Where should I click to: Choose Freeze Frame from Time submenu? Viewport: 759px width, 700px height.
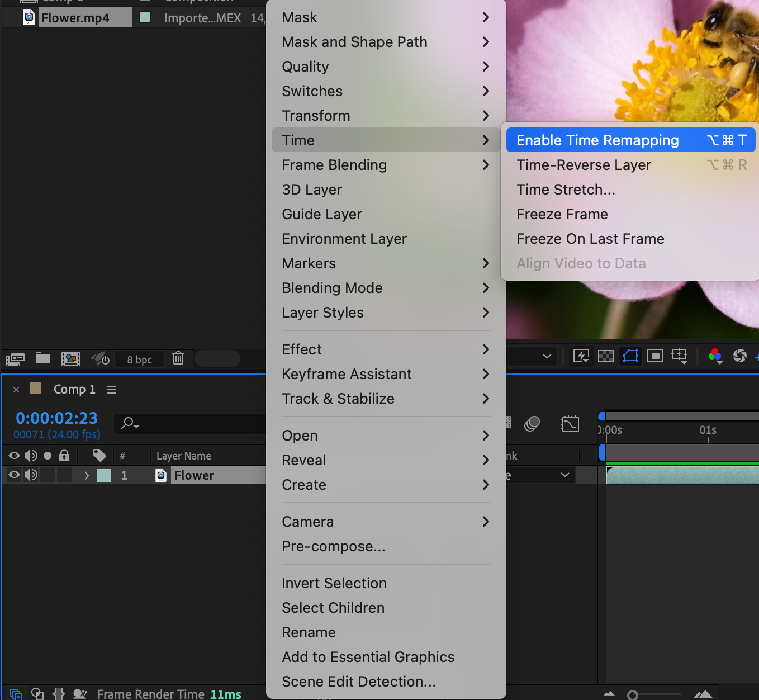pyautogui.click(x=562, y=214)
